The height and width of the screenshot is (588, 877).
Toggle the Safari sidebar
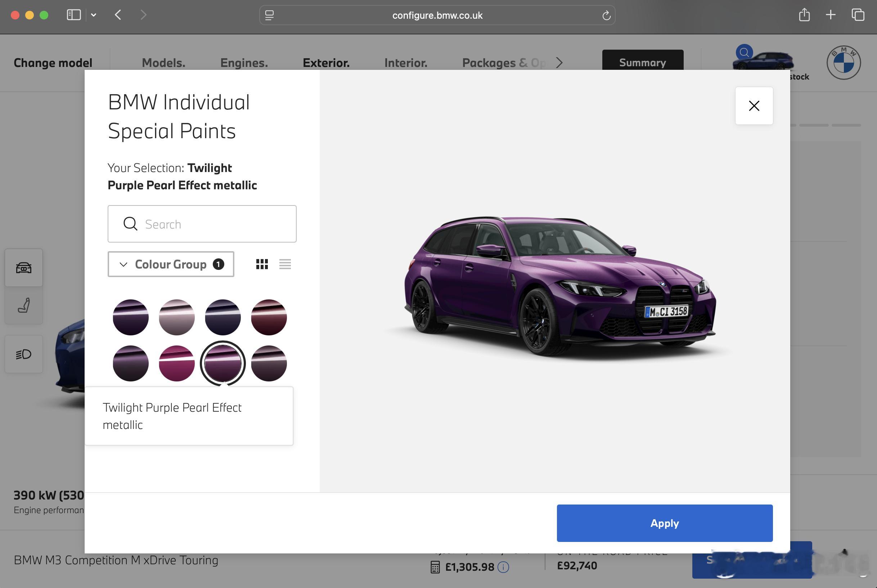[73, 15]
